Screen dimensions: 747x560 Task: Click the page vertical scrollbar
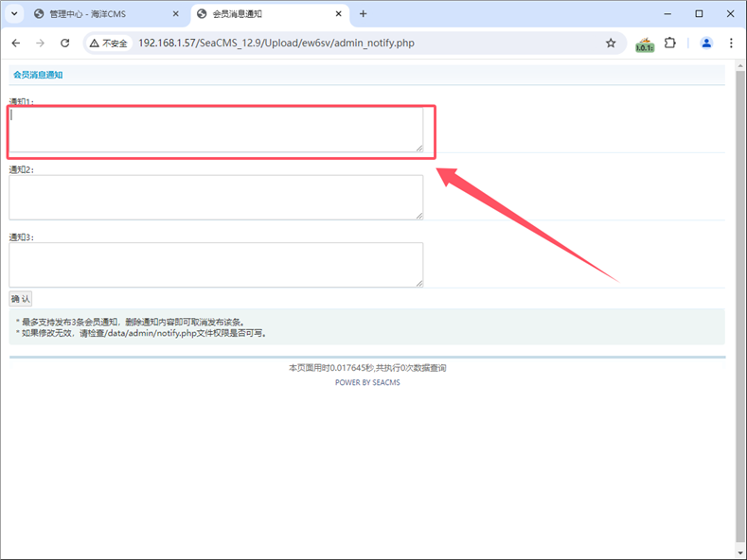(740, 284)
